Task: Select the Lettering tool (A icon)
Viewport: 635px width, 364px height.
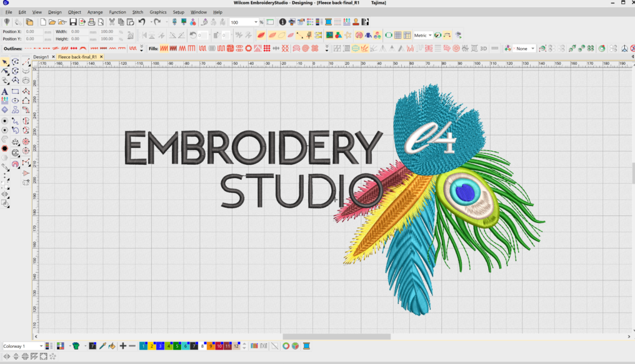Action: (x=5, y=92)
